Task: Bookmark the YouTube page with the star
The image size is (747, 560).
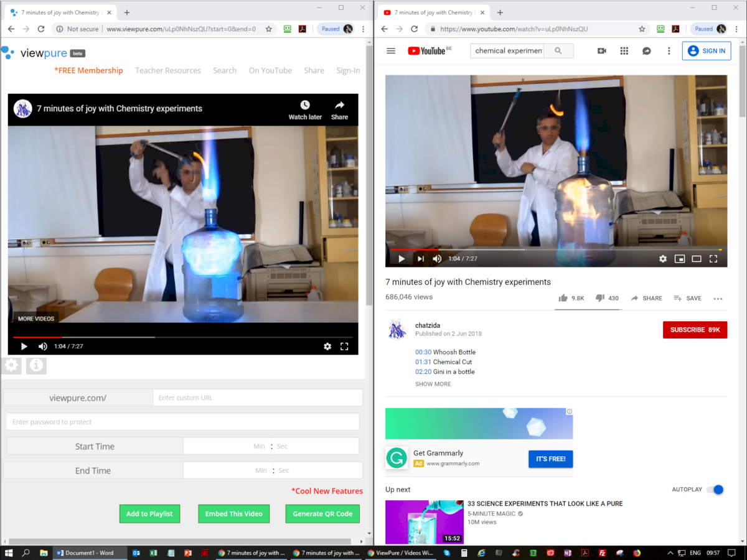Action: pos(642,29)
